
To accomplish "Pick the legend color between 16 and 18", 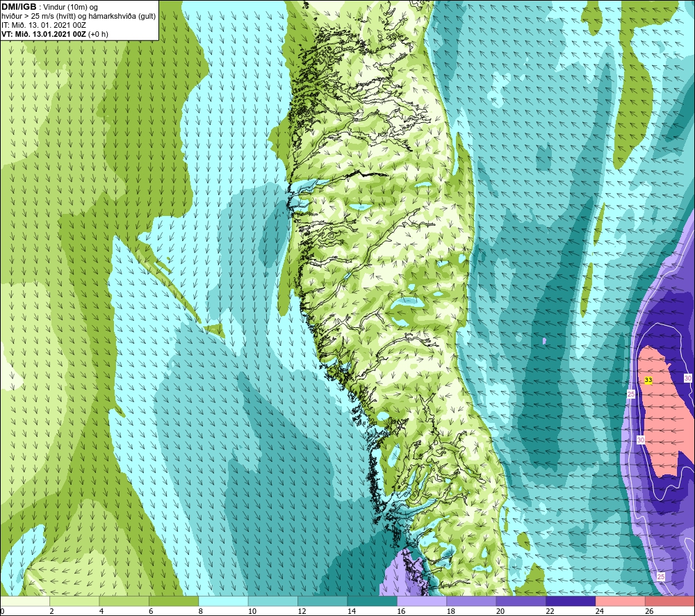I will pyautogui.click(x=422, y=601).
